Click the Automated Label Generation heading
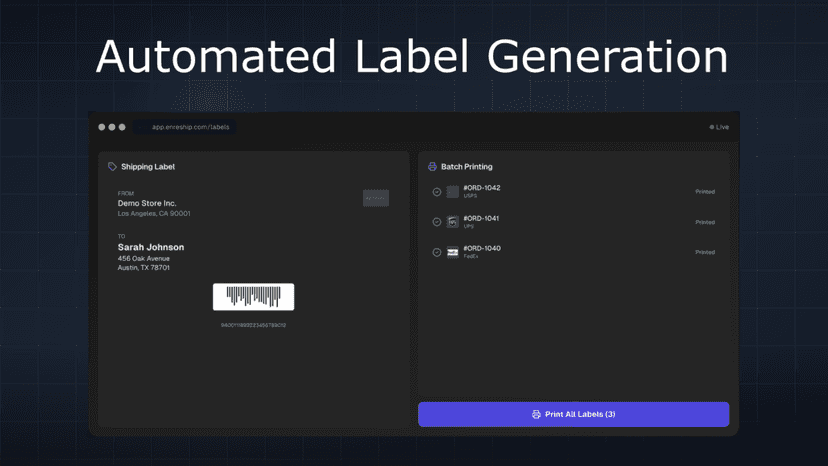828x466 pixels. 412,56
